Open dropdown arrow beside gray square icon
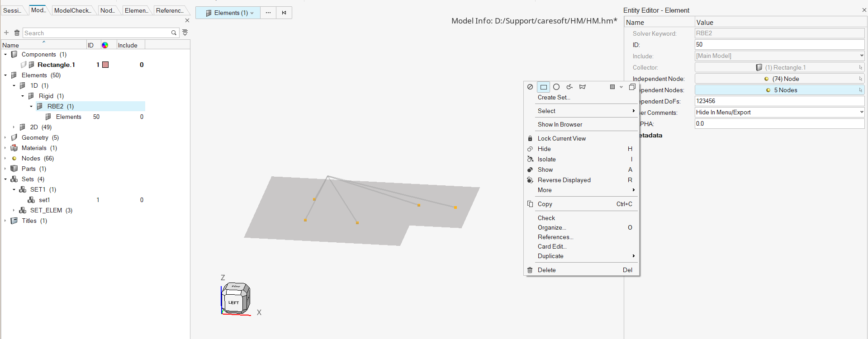Image resolution: width=868 pixels, height=339 pixels. pos(621,87)
